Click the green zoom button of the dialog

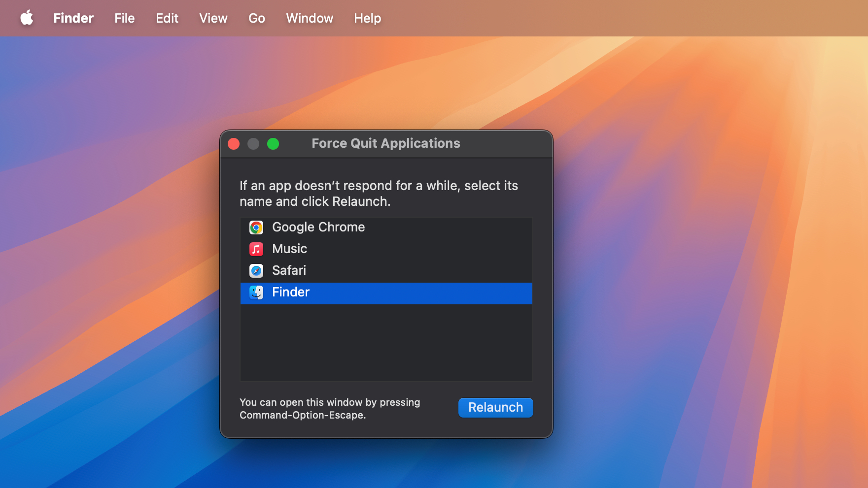click(273, 144)
